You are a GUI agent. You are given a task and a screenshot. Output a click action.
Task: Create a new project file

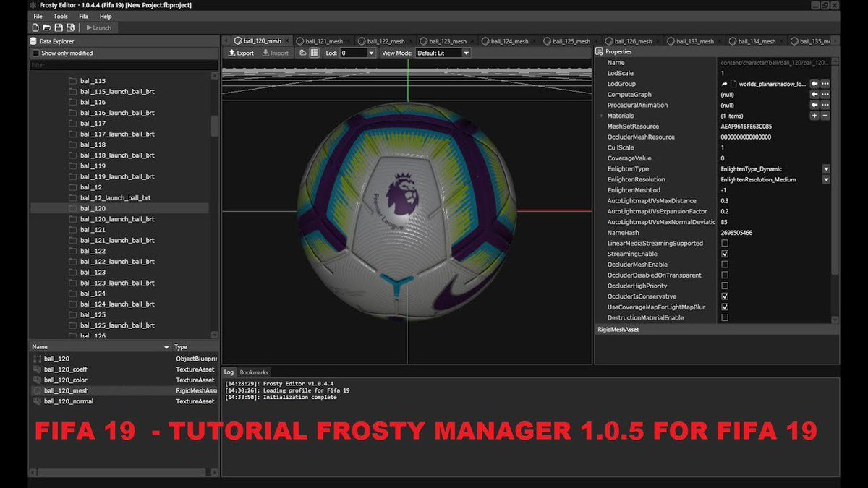point(35,27)
